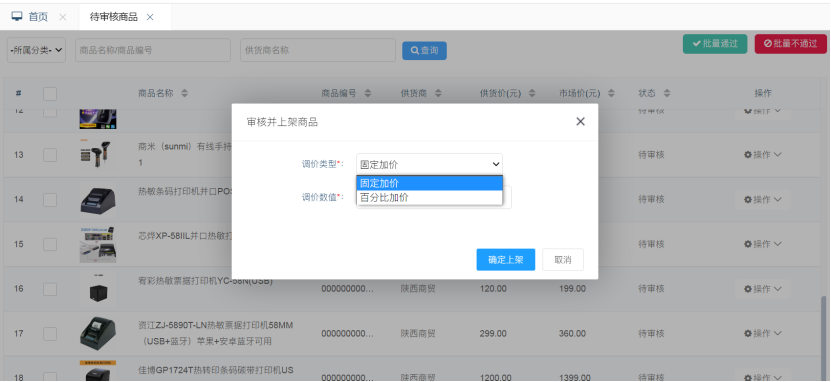
Task: Check the checkbox for row 15
Action: click(50, 244)
